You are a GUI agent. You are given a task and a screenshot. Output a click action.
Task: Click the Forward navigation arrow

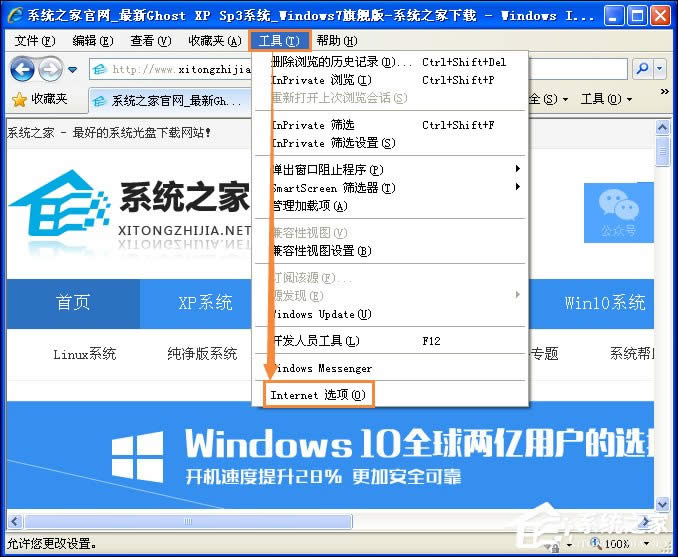pyautogui.click(x=50, y=69)
